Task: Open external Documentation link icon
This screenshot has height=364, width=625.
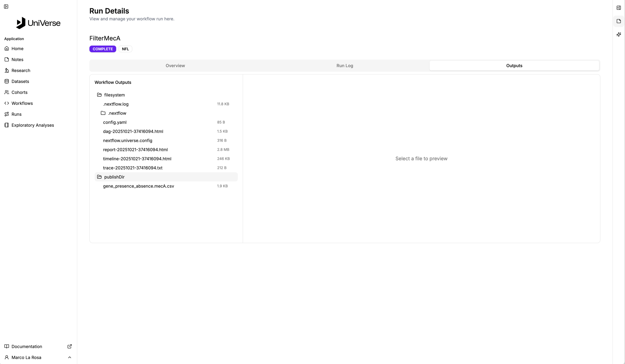Action: pos(69,346)
